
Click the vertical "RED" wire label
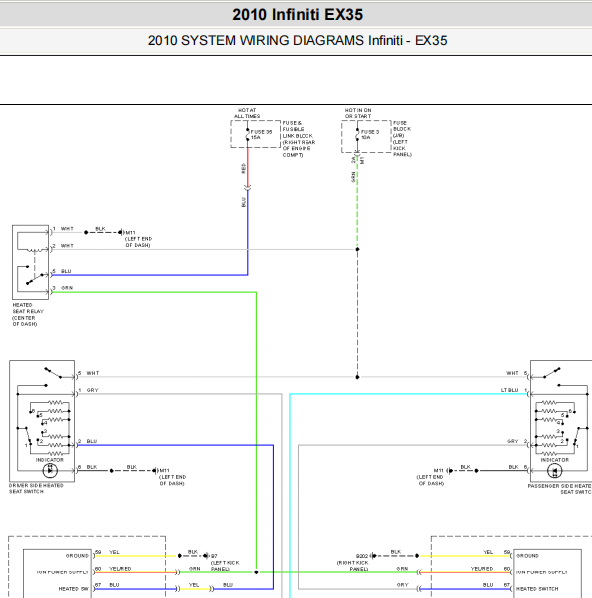(243, 168)
